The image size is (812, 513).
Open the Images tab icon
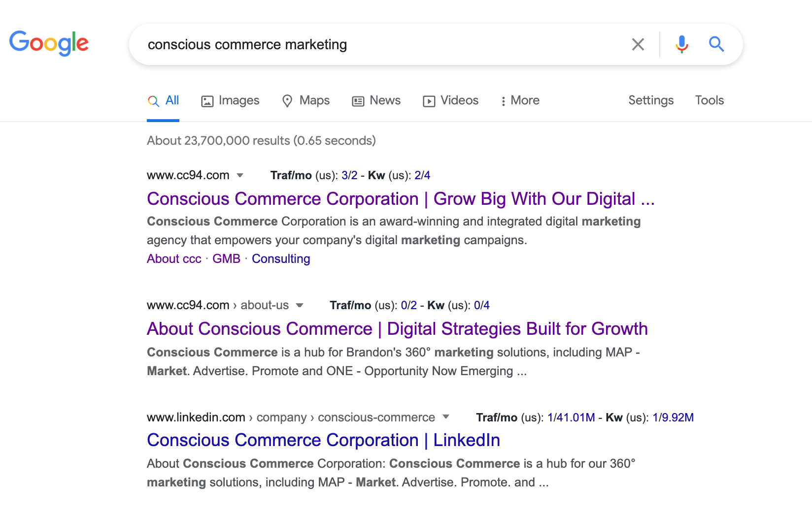click(207, 101)
